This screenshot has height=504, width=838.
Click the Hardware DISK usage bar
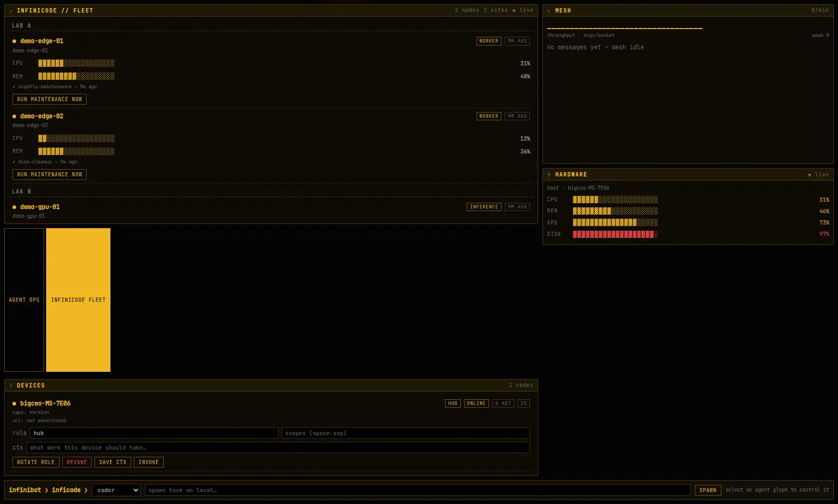pos(615,234)
